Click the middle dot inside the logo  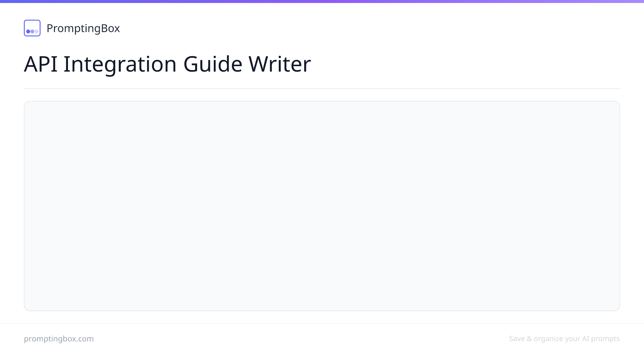click(x=32, y=31)
